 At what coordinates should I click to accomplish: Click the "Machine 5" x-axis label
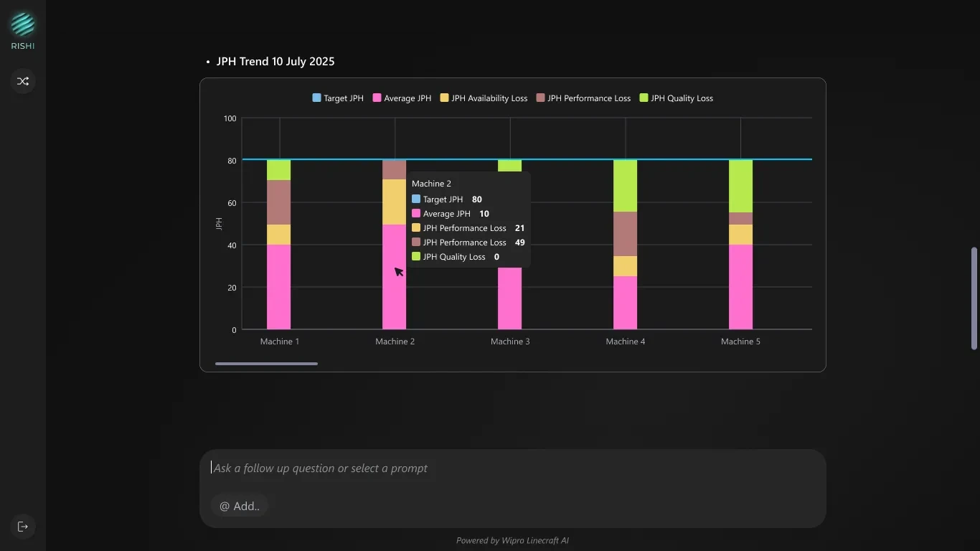740,342
